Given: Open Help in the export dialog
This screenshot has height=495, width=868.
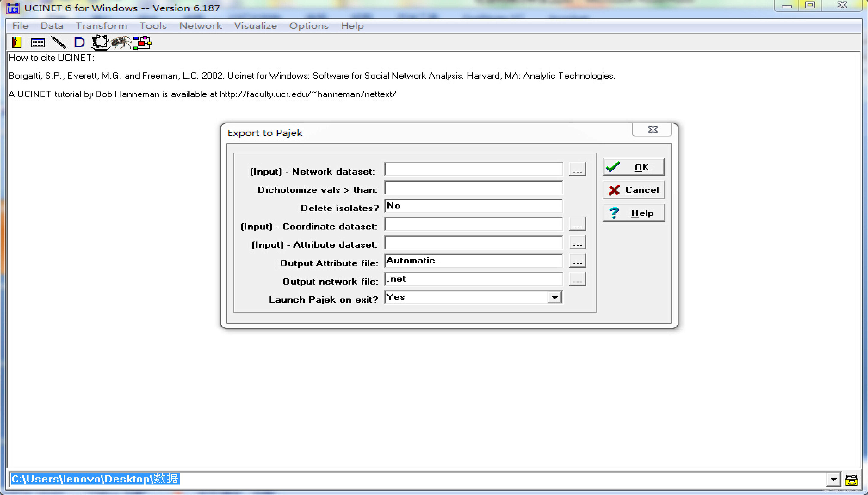Looking at the screenshot, I should (x=634, y=213).
